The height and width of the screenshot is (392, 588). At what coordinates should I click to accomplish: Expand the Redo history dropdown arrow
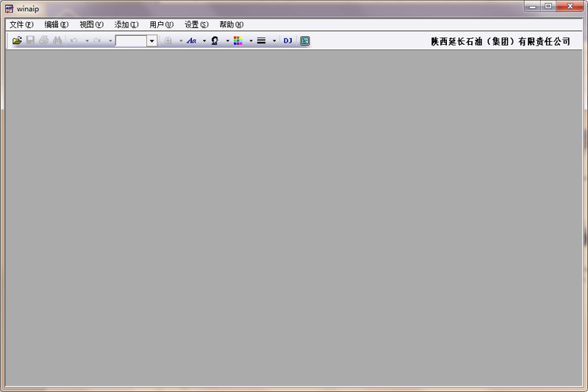[110, 40]
